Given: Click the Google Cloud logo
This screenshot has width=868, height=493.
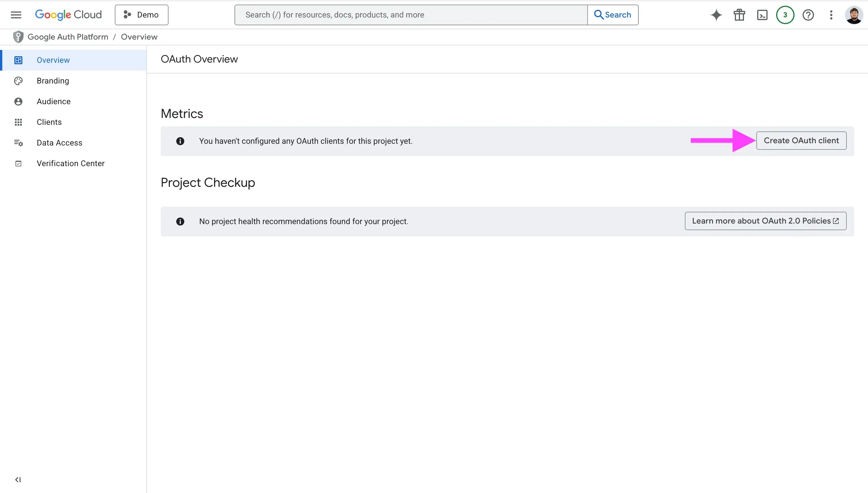Looking at the screenshot, I should pyautogui.click(x=68, y=15).
